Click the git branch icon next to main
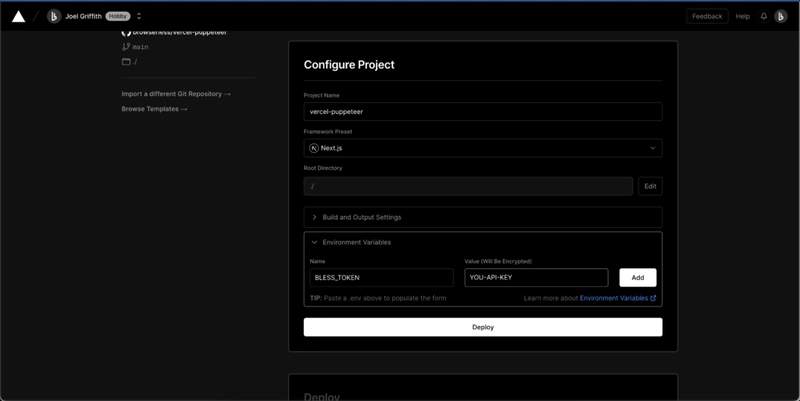Viewport: 800px width, 401px height. pos(126,46)
